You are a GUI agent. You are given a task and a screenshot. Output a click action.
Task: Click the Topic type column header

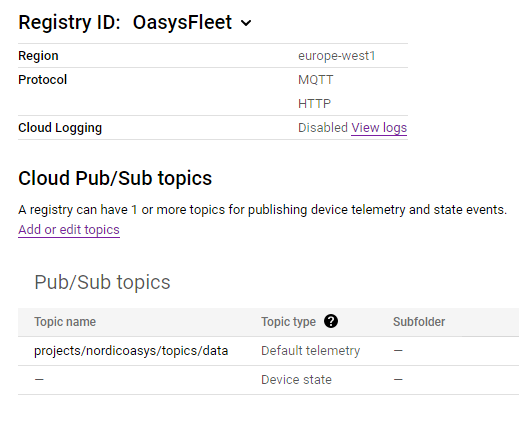pyautogui.click(x=288, y=322)
